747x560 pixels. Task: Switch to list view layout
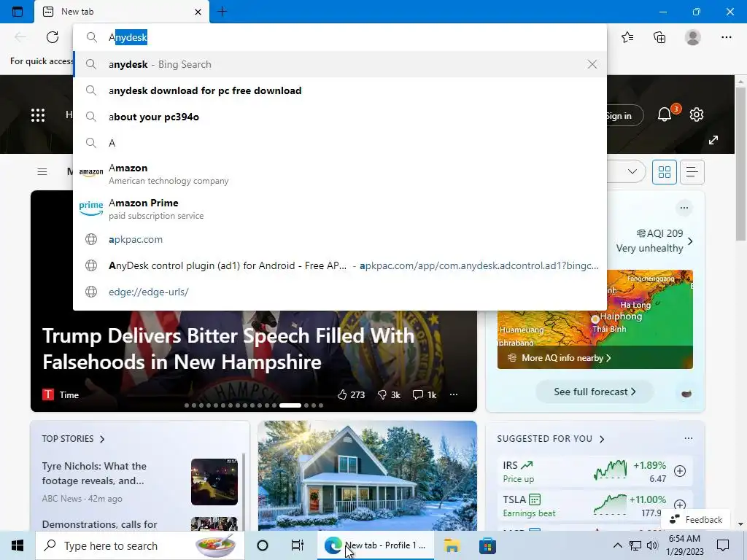coord(692,171)
